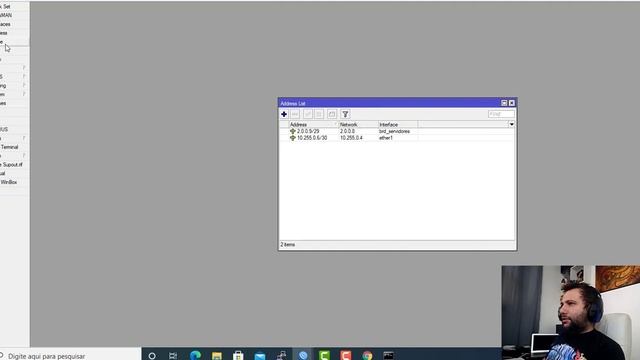
Task: Open Microsoft Store from the taskbar
Action: (238, 356)
